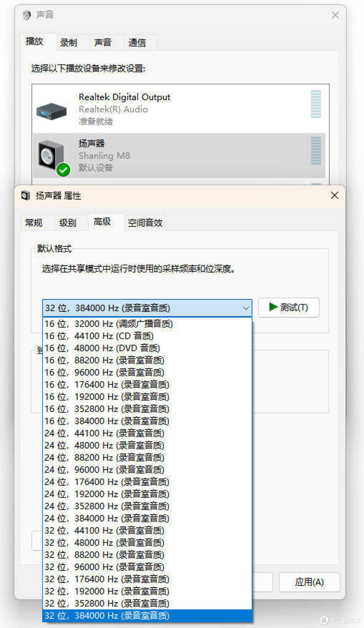Choose 16 位, 176400 Hz option
This screenshot has height=628, width=364.
[x=147, y=384]
